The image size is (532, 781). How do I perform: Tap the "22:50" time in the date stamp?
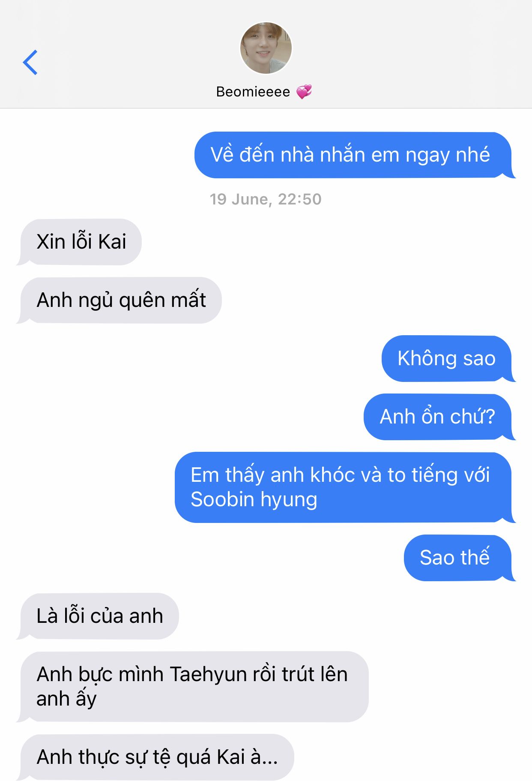pos(299,199)
